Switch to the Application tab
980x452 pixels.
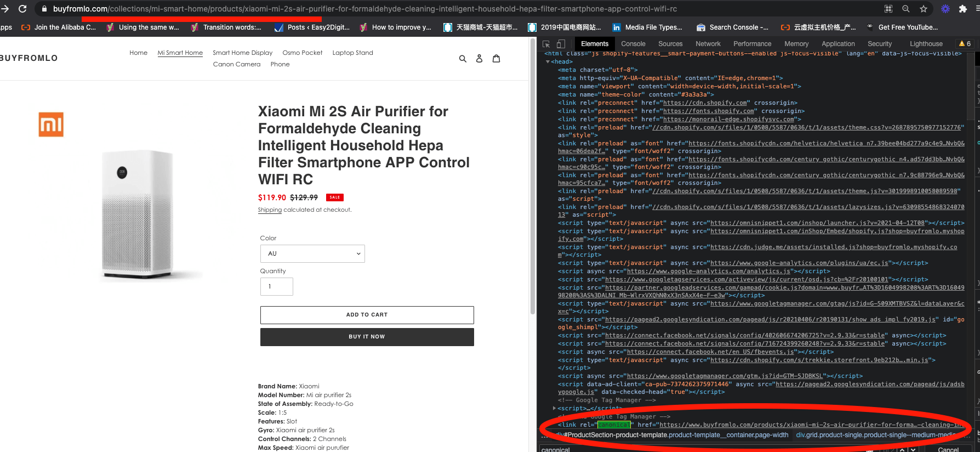838,44
